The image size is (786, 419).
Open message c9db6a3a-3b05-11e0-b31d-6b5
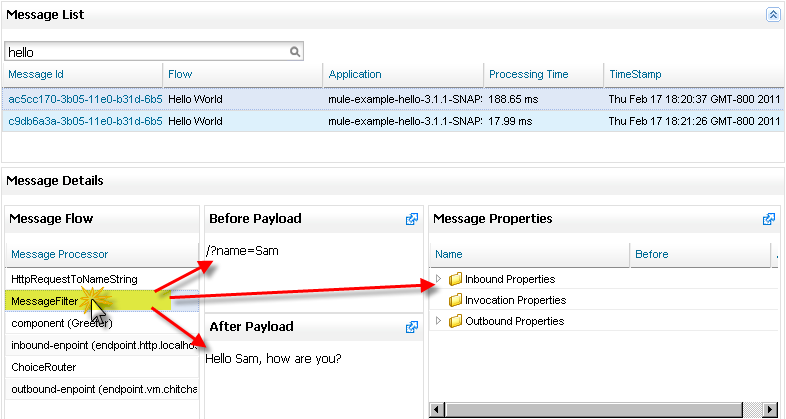[84, 121]
